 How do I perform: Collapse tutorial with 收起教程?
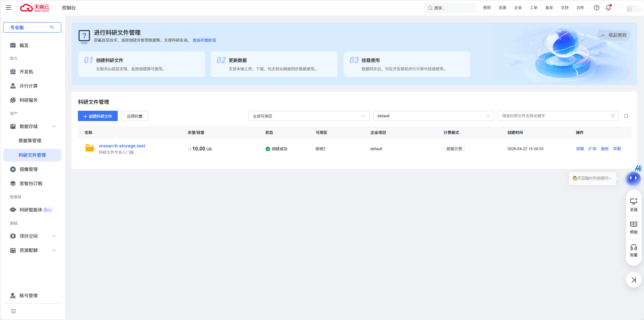[614, 35]
